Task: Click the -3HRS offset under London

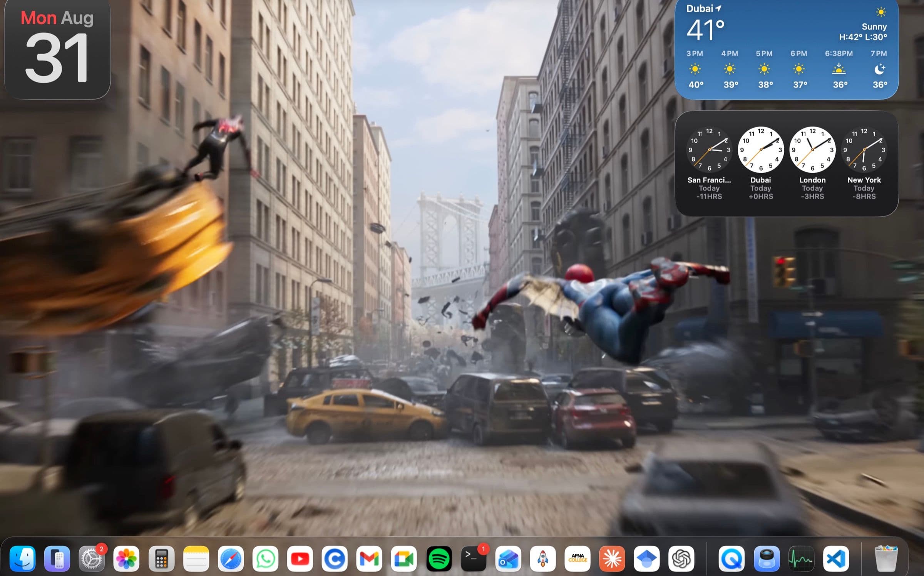Action: click(x=812, y=196)
